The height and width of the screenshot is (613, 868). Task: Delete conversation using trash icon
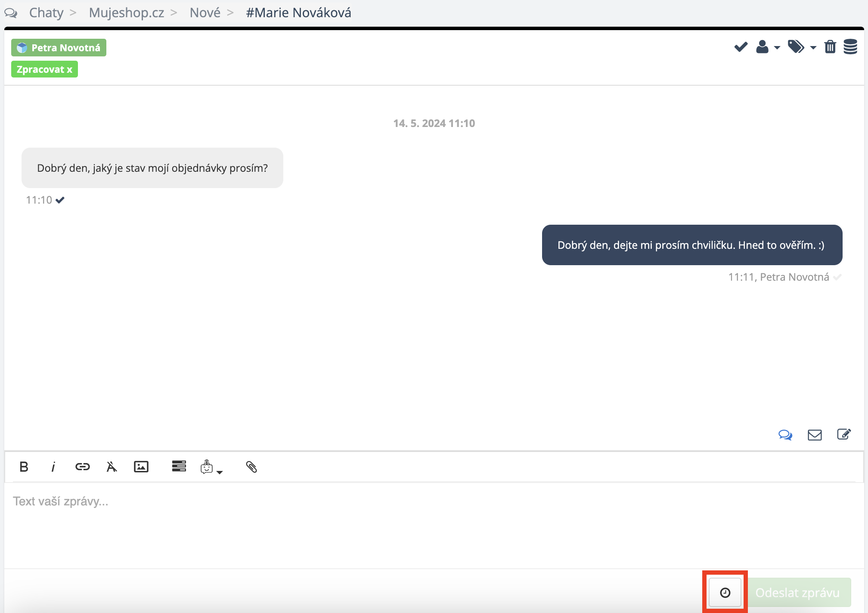[x=830, y=47]
